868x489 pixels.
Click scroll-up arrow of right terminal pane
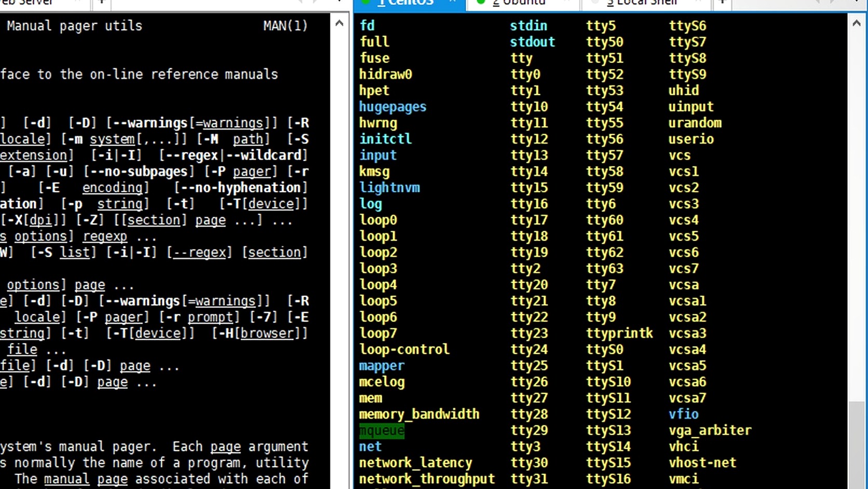pos(857,23)
